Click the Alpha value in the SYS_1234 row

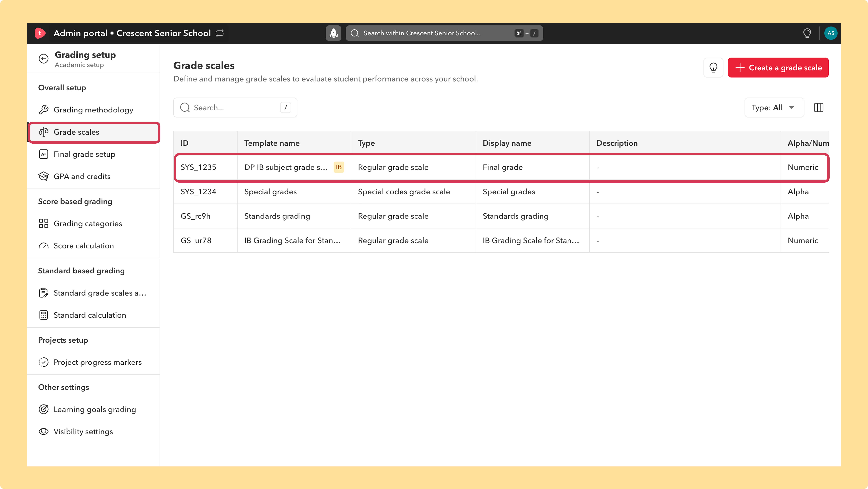[x=798, y=192]
